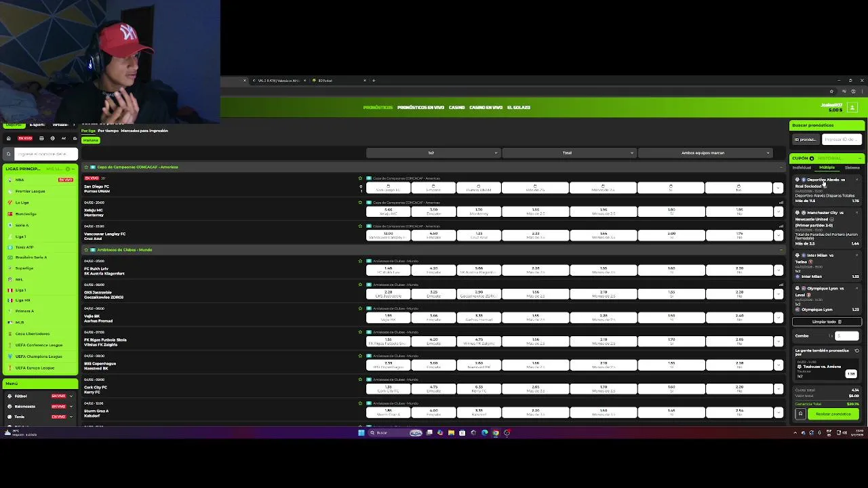
Task: Click Limpiar todo button
Action: pos(827,322)
